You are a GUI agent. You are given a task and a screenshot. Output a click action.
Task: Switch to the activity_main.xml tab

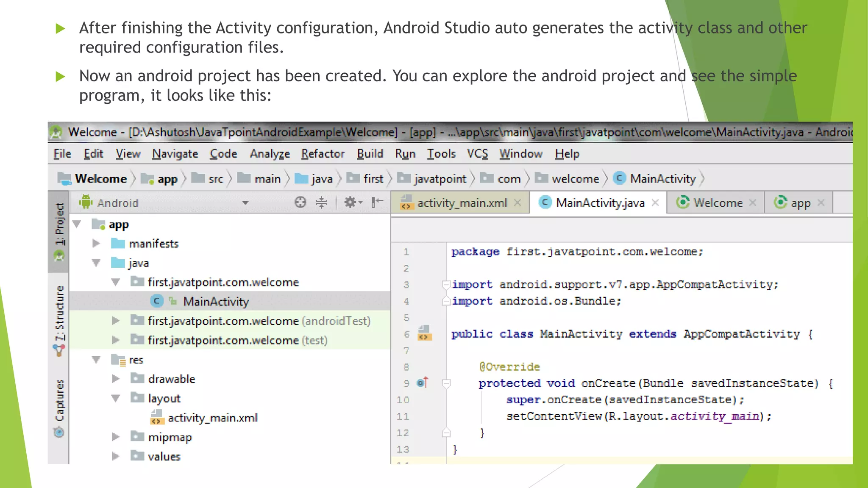(462, 203)
